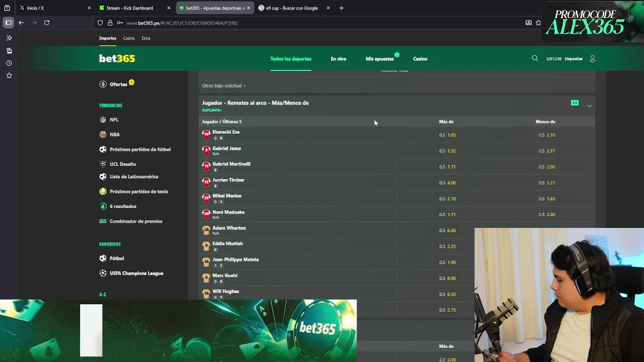Screen dimensions: 644x362
Task: Switch to Stream - Kick Dashboard tab
Action: [134, 8]
